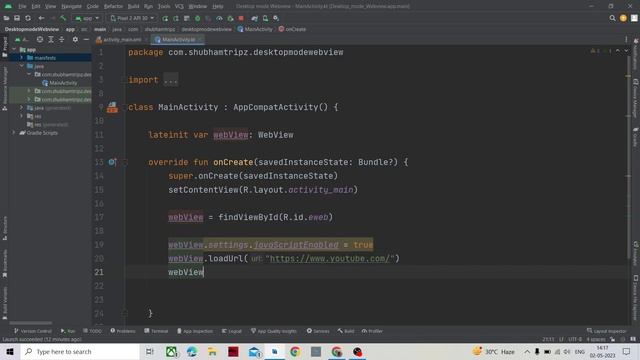Screen dimensions: 640x360
Task: Click the onCreate breadcrumb item
Action: coord(292,29)
